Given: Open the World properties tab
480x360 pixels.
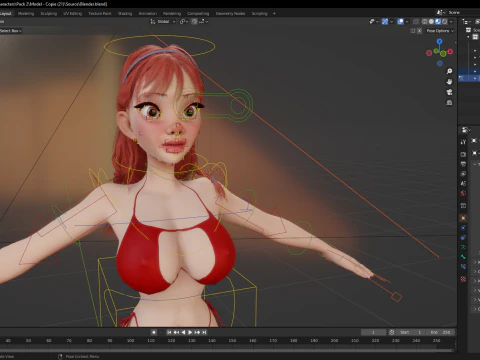Looking at the screenshot, I should point(463,193).
